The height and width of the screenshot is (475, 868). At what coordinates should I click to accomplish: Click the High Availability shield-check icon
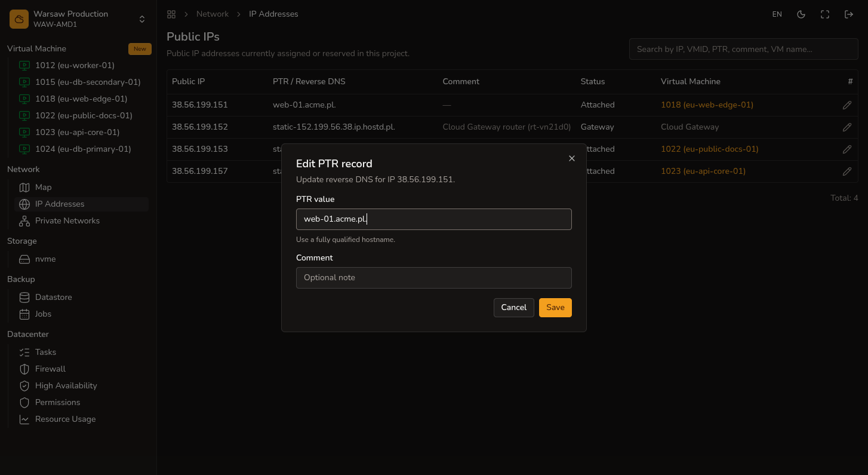pyautogui.click(x=24, y=385)
